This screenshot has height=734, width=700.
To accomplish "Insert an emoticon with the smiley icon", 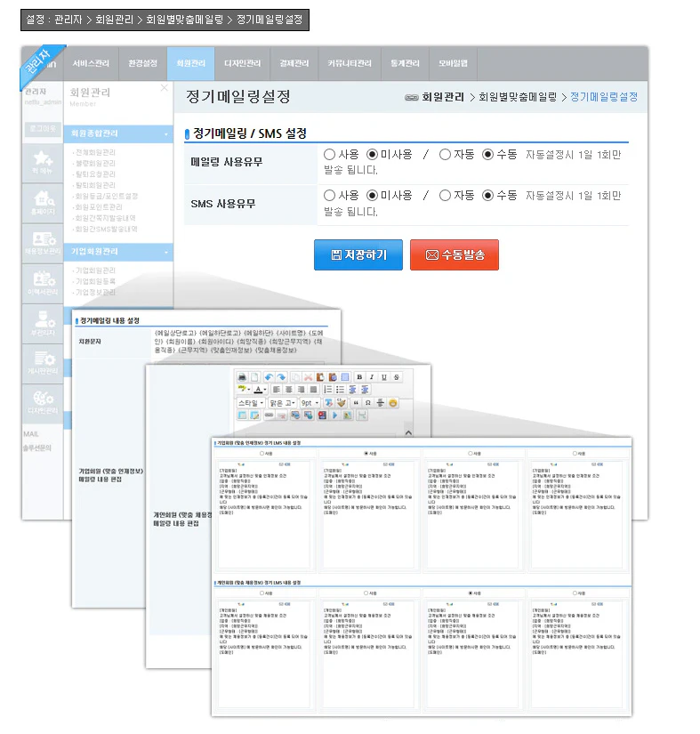I will click(393, 402).
